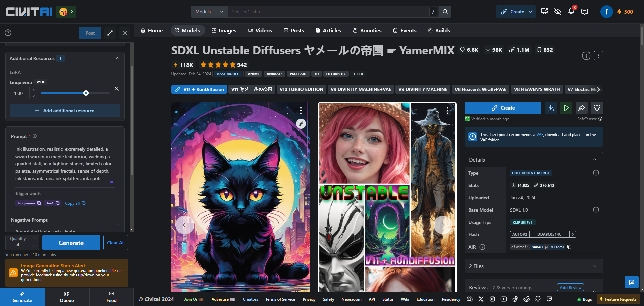Copy the AIR identifier

coord(569,247)
